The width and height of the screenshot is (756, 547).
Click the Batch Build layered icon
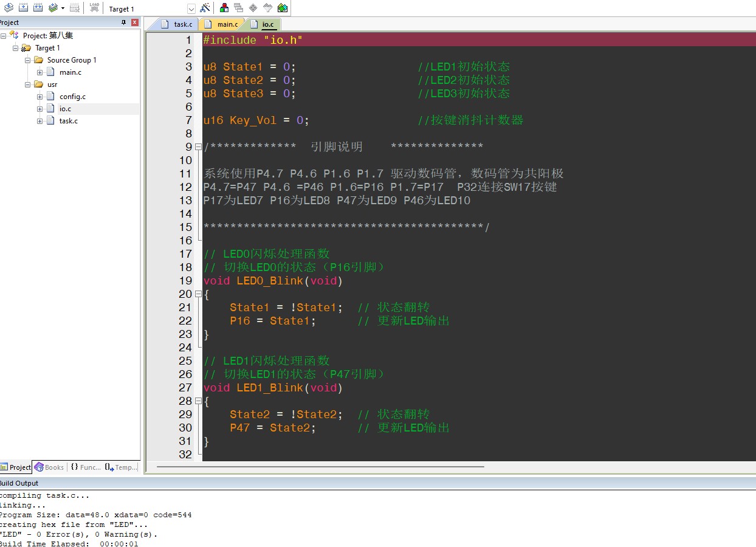(x=53, y=8)
